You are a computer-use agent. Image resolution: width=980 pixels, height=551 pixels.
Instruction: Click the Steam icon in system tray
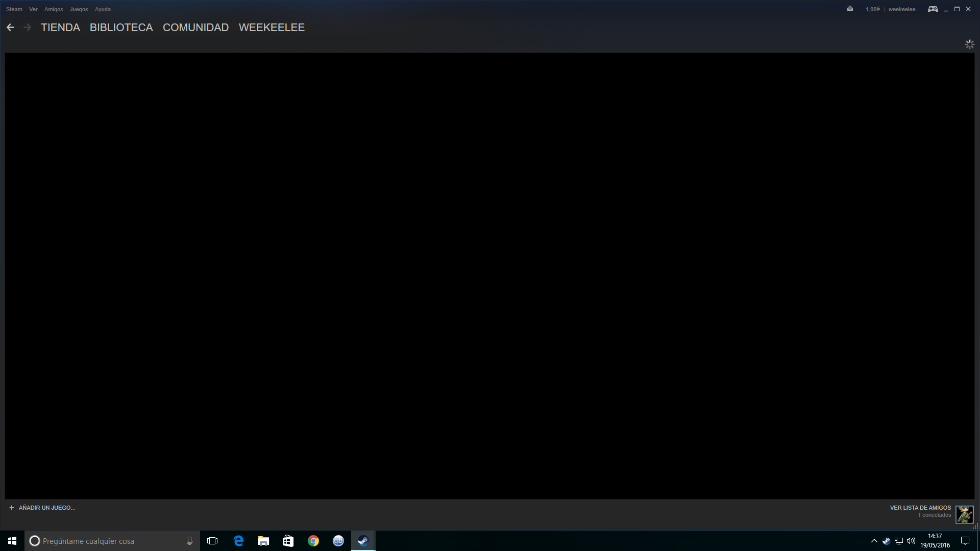(886, 541)
